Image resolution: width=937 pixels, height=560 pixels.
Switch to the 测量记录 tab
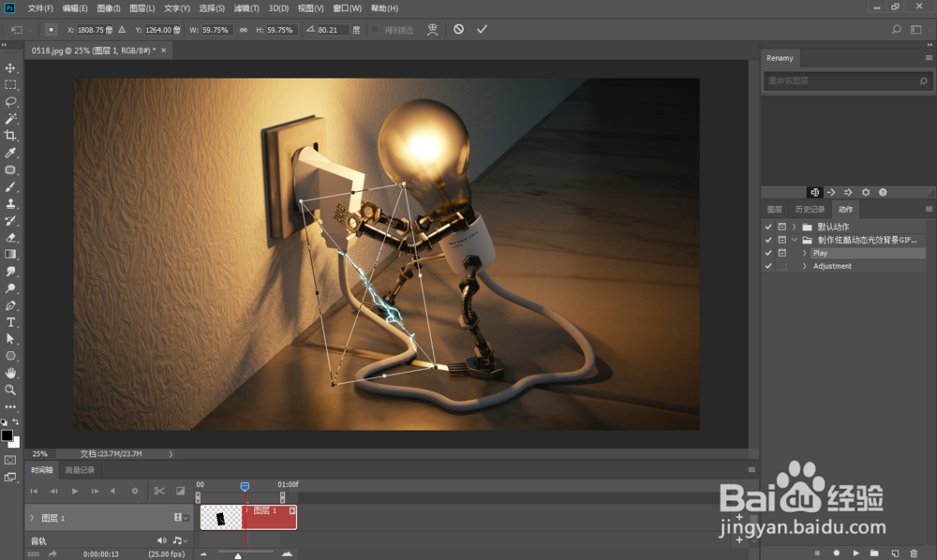pyautogui.click(x=80, y=470)
